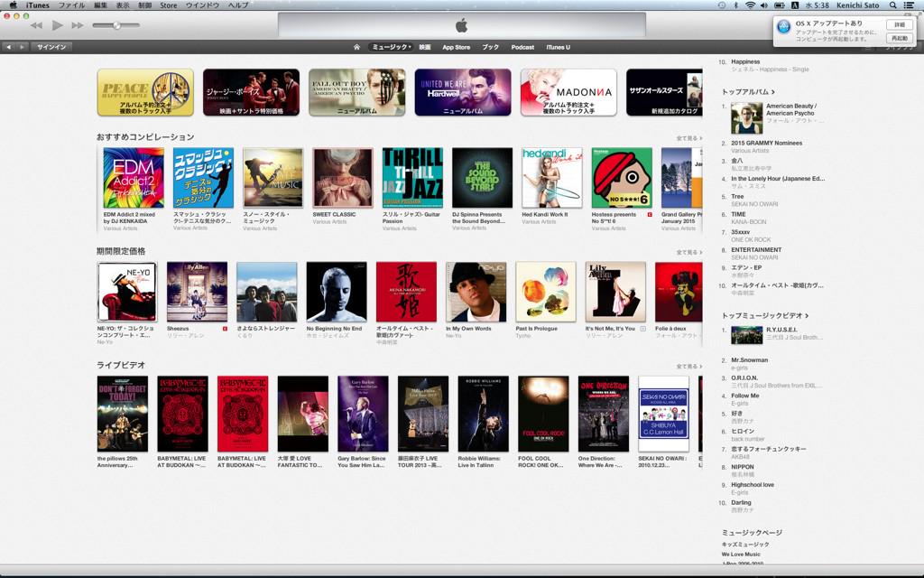924x578 pixels.
Task: Switch to the App Store tab
Action: click(456, 47)
